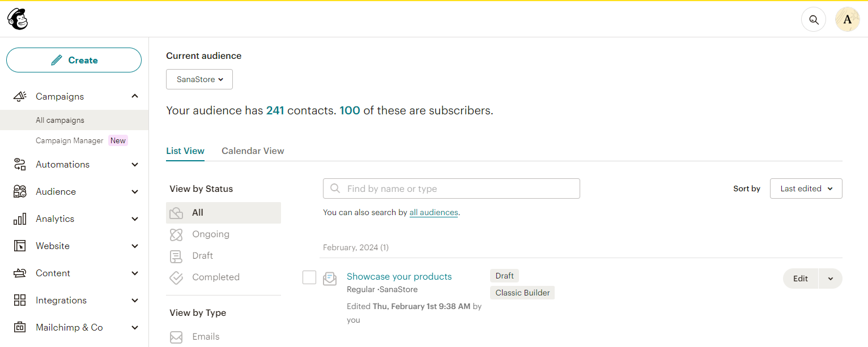Open the Showcase your products campaign link
868x347 pixels.
[399, 276]
